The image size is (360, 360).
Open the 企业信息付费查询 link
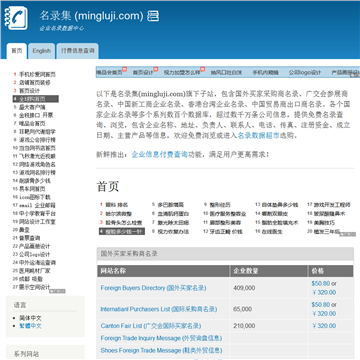[160, 155]
